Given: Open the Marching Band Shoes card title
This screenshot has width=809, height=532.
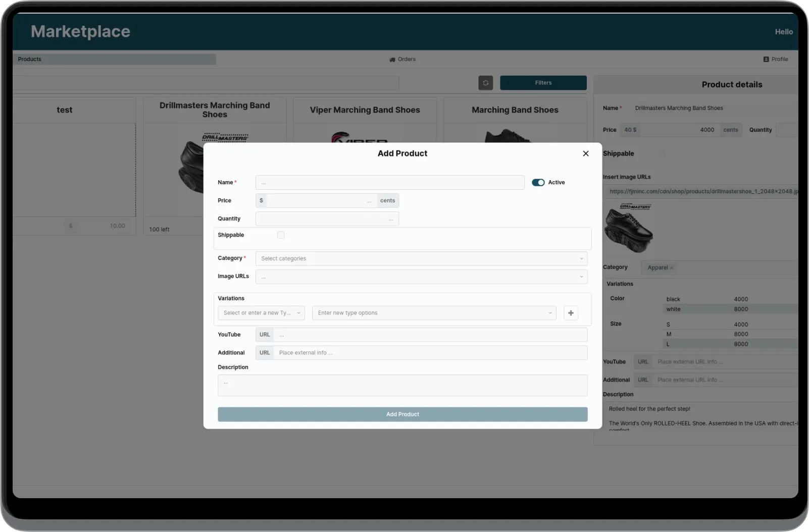Looking at the screenshot, I should (x=515, y=110).
